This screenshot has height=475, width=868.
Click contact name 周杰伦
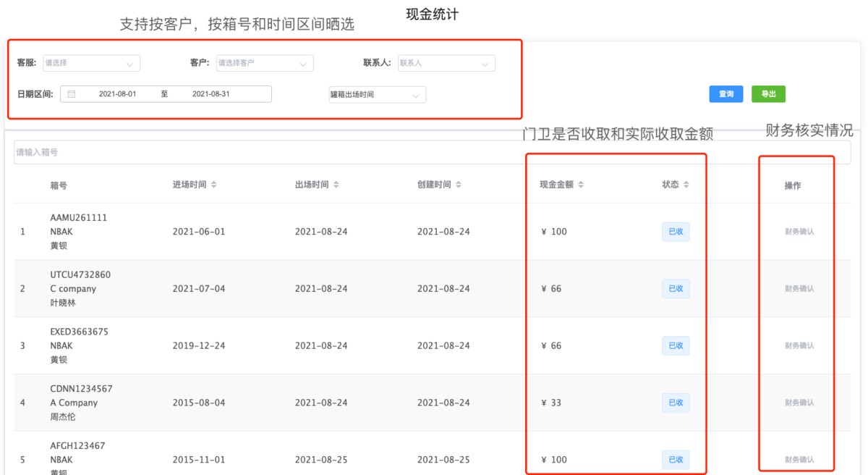[63, 417]
